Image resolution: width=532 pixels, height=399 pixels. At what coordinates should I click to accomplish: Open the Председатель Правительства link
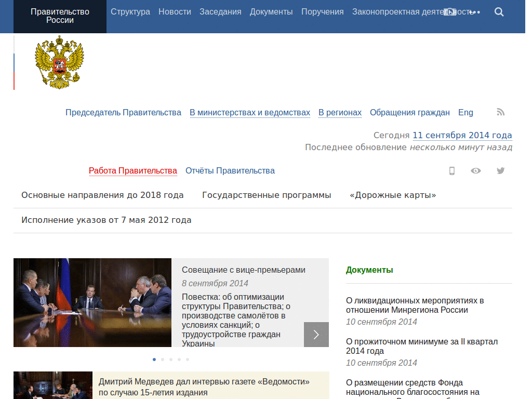coord(123,112)
